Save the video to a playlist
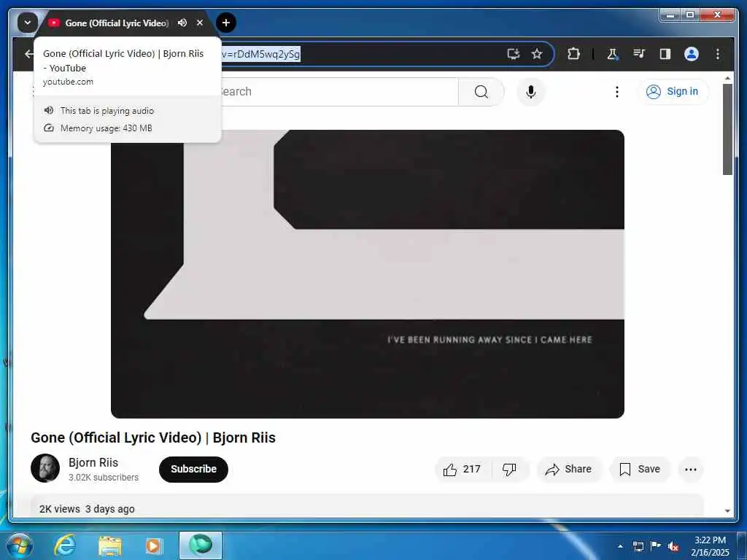The height and width of the screenshot is (560, 747). 640,469
